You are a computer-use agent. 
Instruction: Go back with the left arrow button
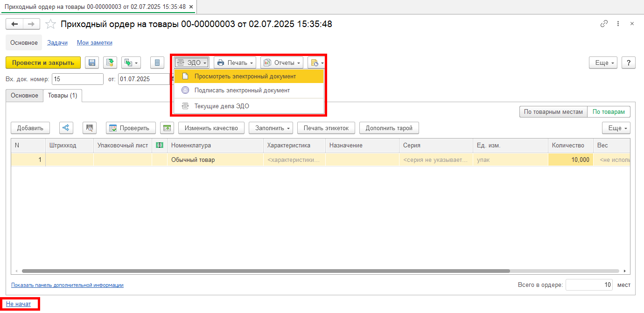pyautogui.click(x=14, y=24)
